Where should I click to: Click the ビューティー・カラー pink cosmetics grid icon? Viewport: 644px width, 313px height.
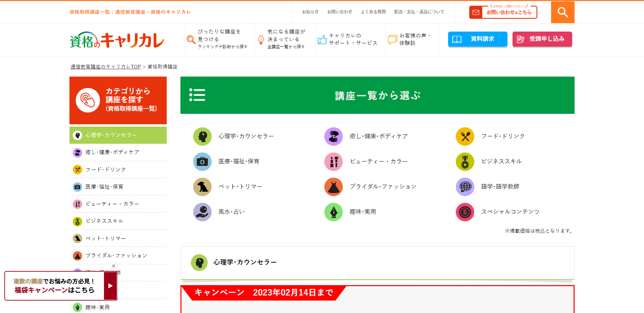click(333, 162)
